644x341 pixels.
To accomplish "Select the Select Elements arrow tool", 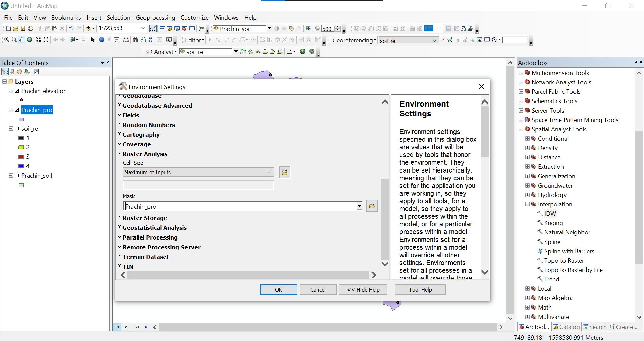I will tap(93, 40).
